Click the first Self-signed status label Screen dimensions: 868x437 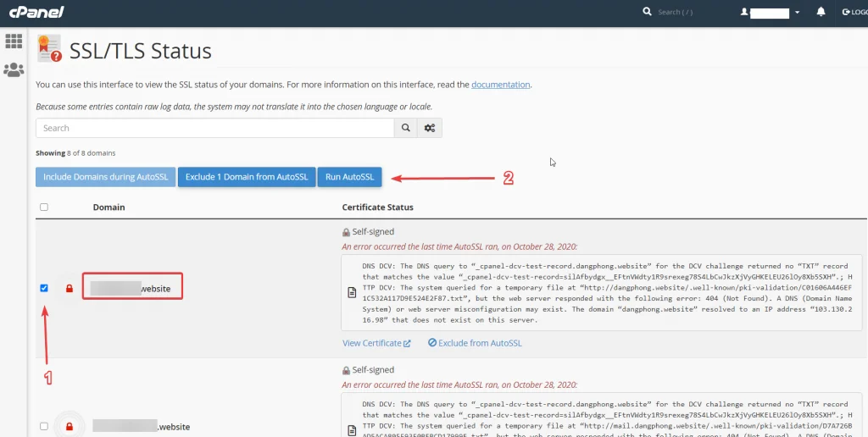pos(373,232)
